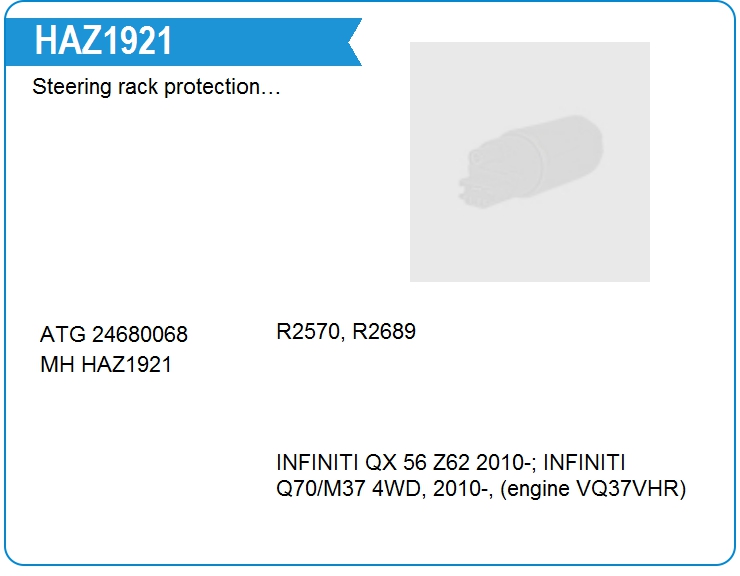Expand the truncated description via its ellipsis
This screenshot has width=740, height=576.
point(270,93)
